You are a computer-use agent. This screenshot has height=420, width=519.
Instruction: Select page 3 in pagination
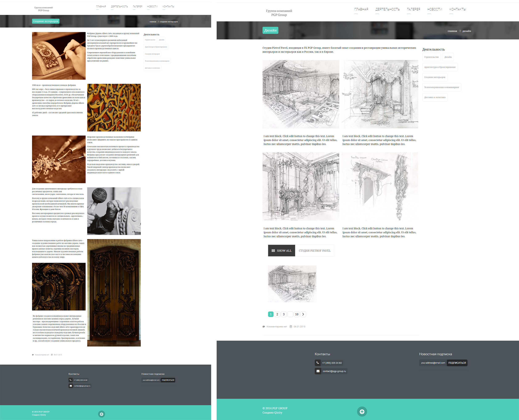coord(284,314)
